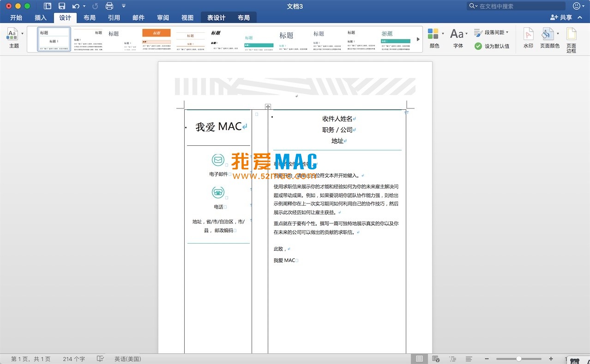Click the 职务 / 公司 placeholder
This screenshot has width=590, height=364.
click(337, 130)
